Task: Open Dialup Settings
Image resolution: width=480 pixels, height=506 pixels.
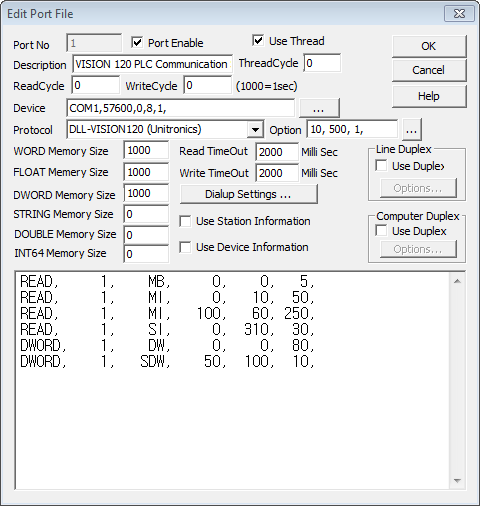Action: tap(248, 194)
